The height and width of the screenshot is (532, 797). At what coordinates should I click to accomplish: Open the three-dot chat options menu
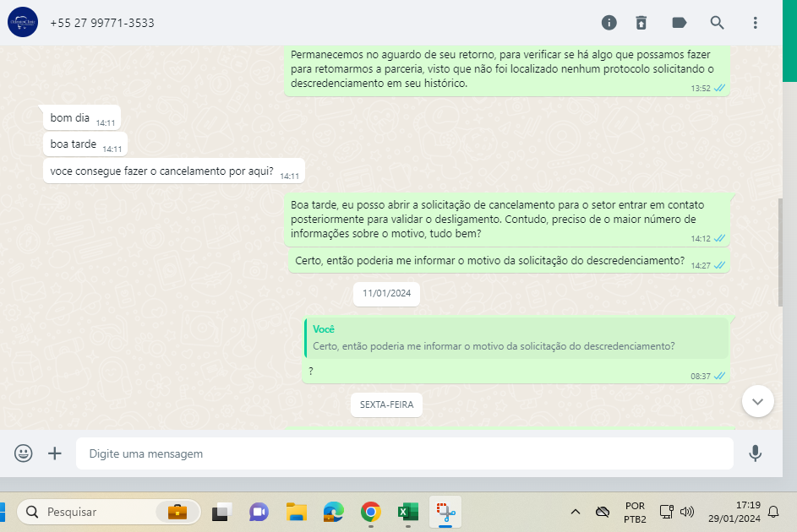(x=755, y=22)
